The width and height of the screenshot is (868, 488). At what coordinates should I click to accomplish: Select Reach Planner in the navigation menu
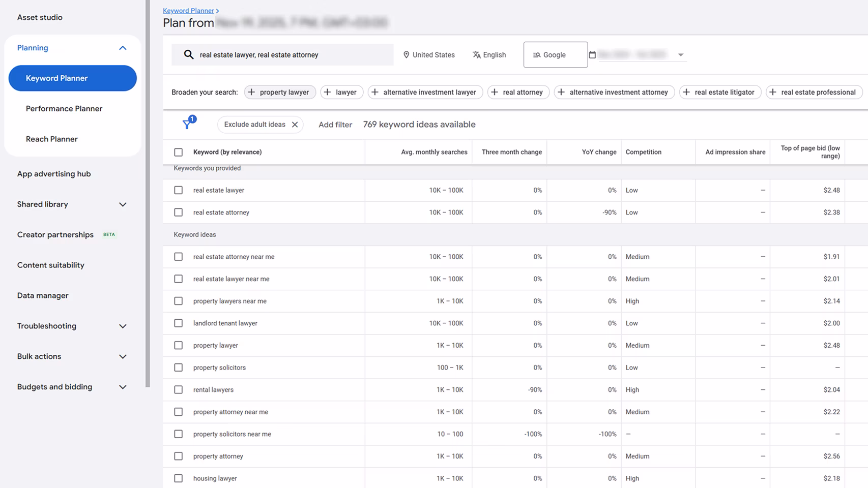pos(51,138)
